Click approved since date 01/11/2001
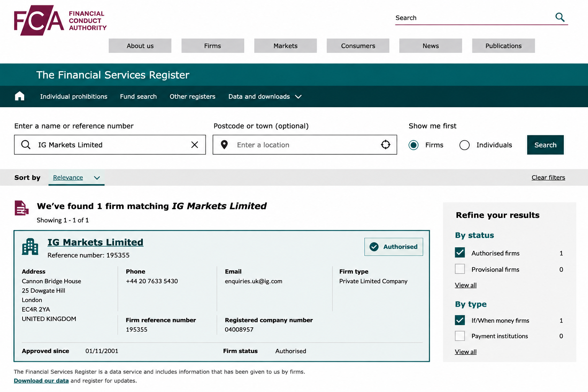Screen dimensions: 588x392 coord(102,351)
